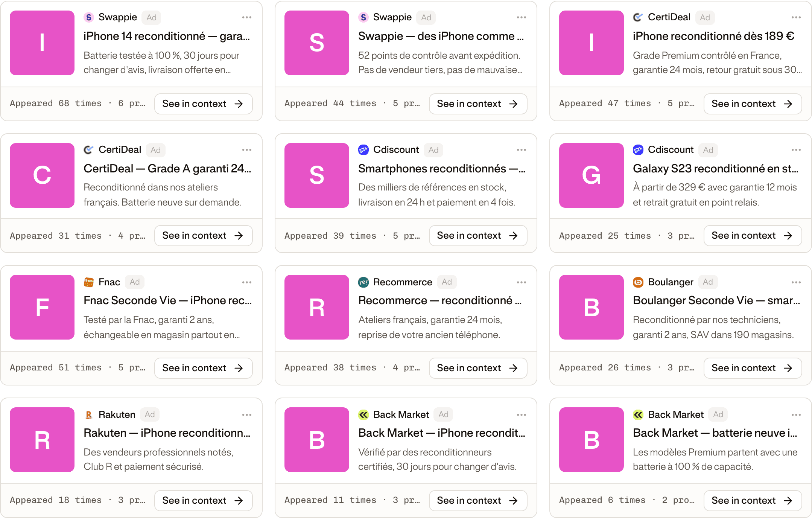Screen dimensions: 812x518
Task: Click 'Appeared 51 times' text
Action: coord(56,368)
